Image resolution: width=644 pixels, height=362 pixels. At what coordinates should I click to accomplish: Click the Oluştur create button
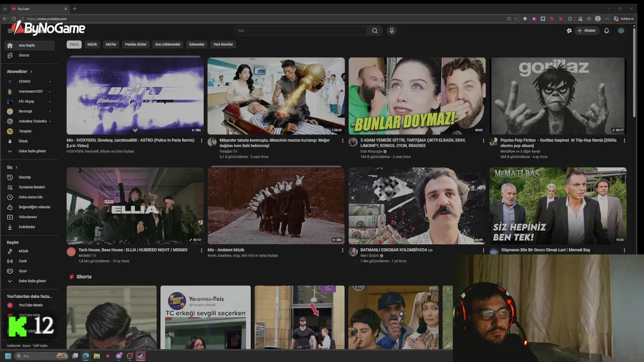click(x=587, y=31)
